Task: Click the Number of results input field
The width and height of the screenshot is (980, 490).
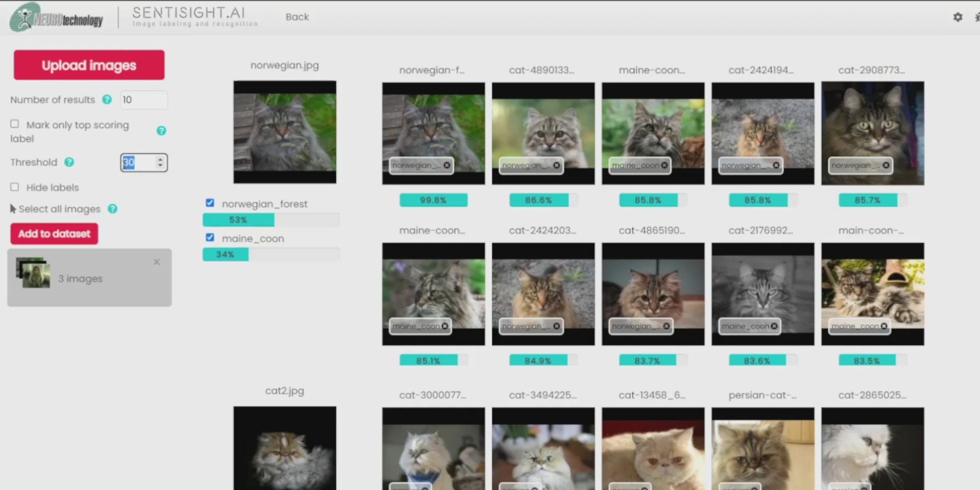Action: 143,100
